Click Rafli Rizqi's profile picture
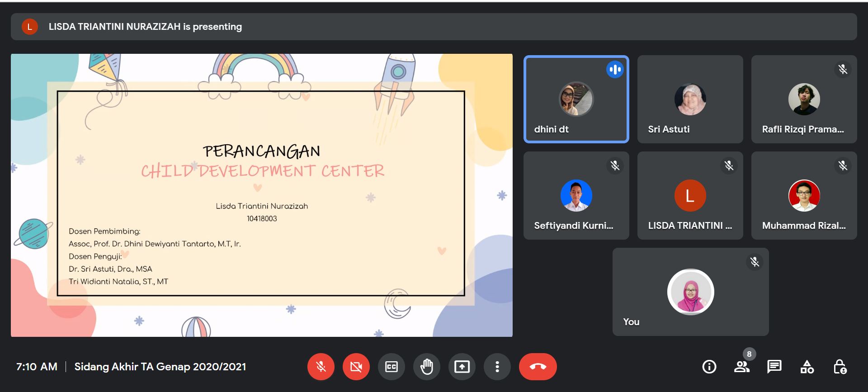 pos(804,99)
